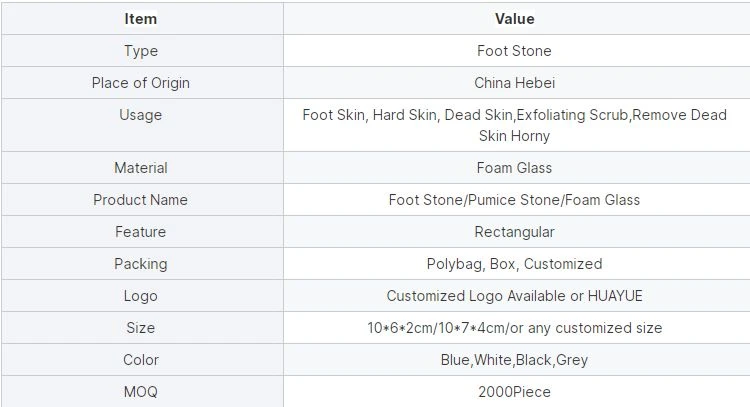
Task: Click Customized Logo Available or HUAYUE text
Action: (x=515, y=296)
